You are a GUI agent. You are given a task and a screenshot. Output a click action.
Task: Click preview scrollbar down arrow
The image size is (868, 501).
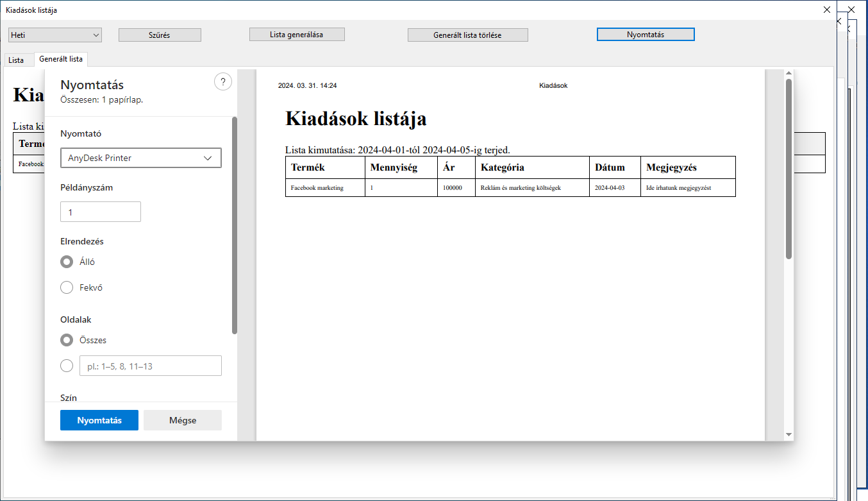[x=789, y=435]
